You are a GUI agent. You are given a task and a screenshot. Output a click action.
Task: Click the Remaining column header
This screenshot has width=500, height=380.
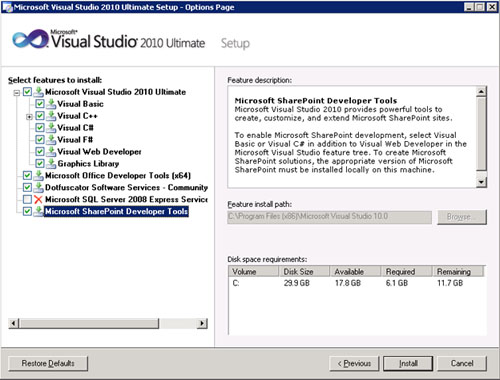point(458,272)
